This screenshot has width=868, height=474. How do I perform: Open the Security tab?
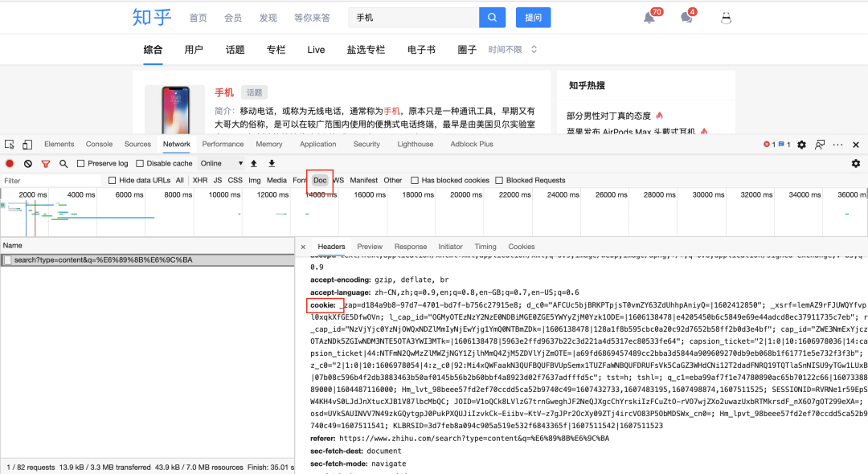coord(366,145)
